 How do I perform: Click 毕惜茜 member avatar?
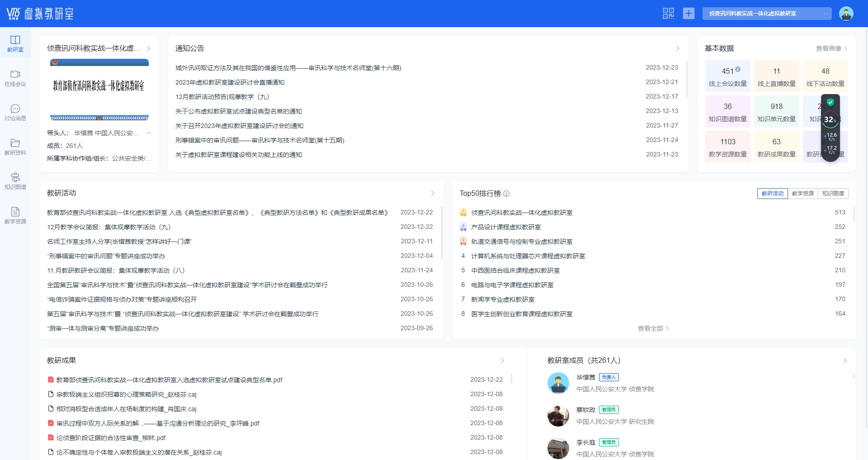click(558, 383)
